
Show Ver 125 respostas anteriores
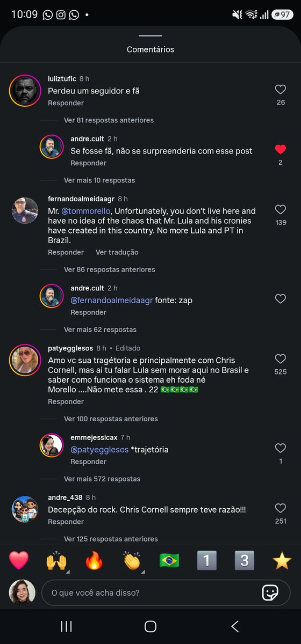111,539
